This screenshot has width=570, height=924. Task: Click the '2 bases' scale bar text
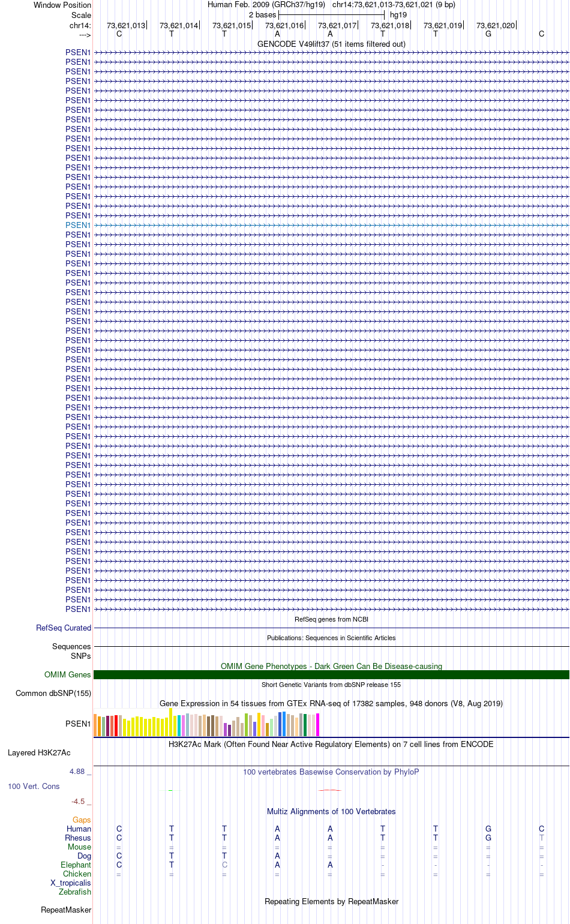click(x=263, y=14)
